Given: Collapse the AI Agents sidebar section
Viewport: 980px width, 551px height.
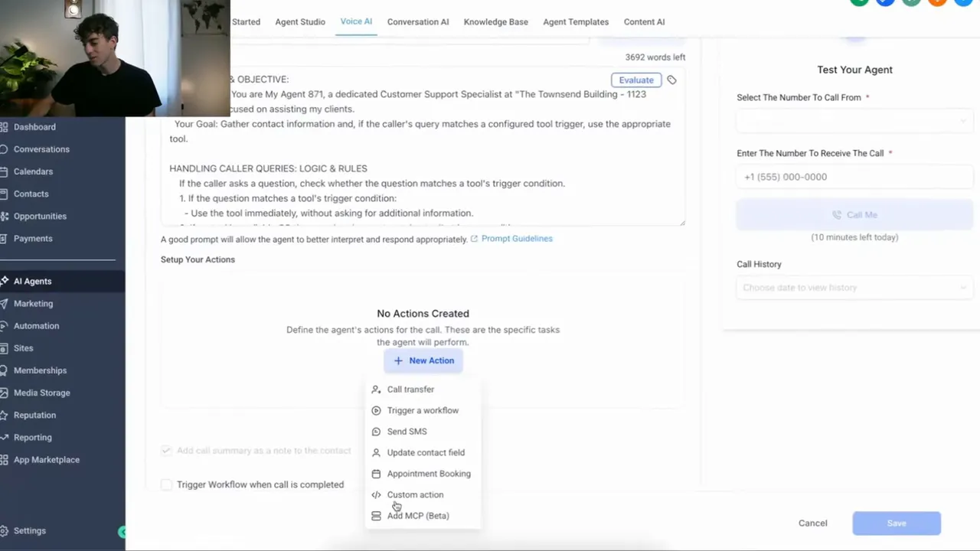Looking at the screenshot, I should [x=32, y=281].
